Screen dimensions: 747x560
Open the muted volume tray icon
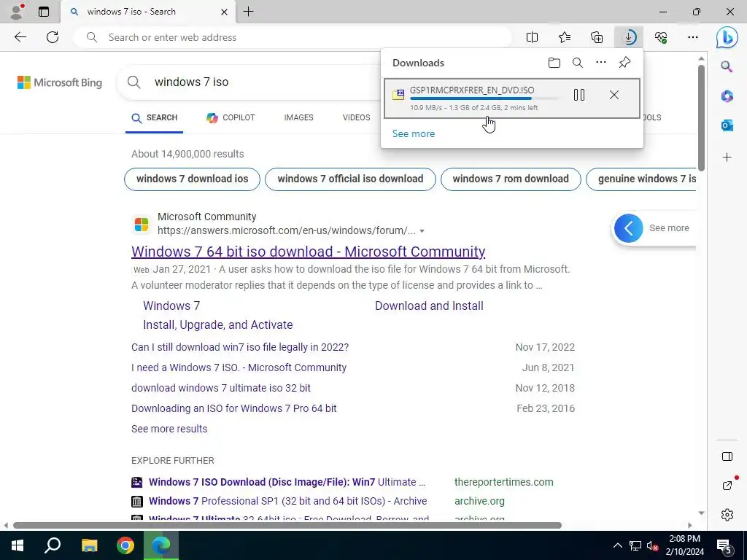(652, 545)
